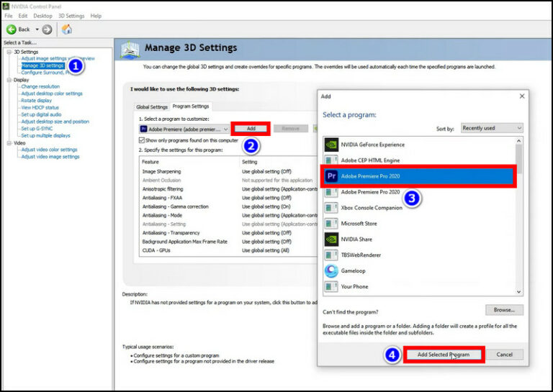Click the Home icon in toolbar
Image resolution: width=553 pixels, height=392 pixels.
pos(67,29)
